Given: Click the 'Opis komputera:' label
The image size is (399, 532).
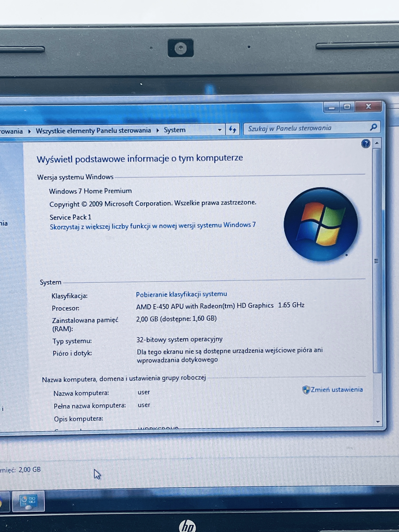Looking at the screenshot, I should pos(78,419).
